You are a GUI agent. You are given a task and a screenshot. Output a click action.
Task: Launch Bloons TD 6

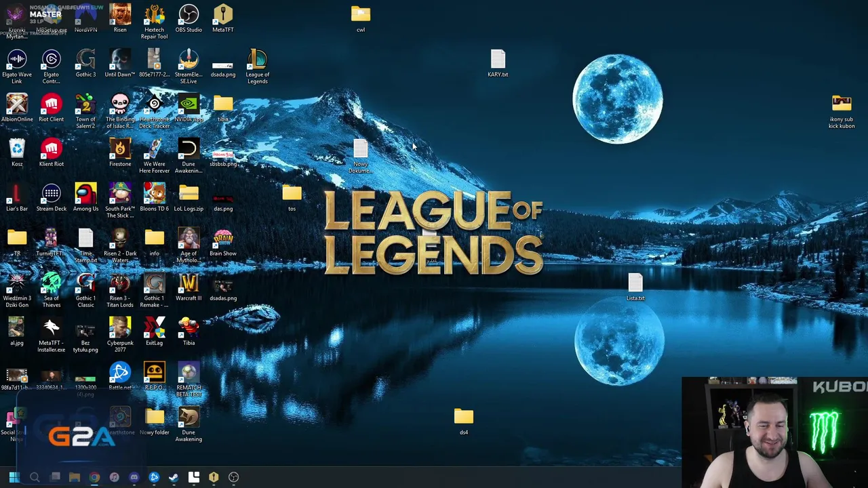coord(154,198)
